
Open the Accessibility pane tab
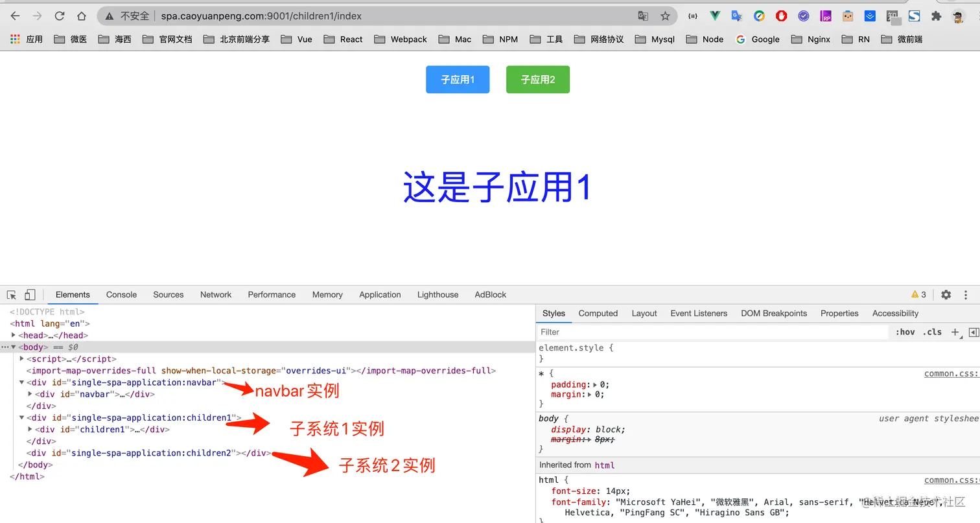[x=895, y=314]
